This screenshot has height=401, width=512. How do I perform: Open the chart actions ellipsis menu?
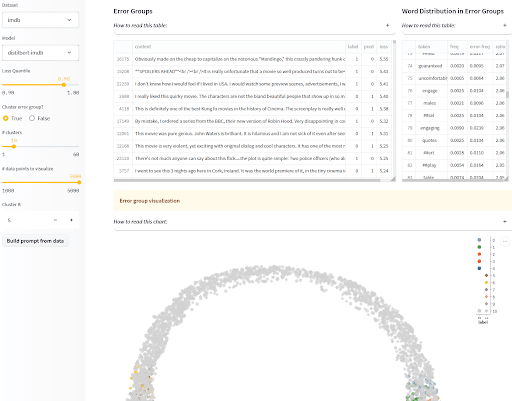505,241
